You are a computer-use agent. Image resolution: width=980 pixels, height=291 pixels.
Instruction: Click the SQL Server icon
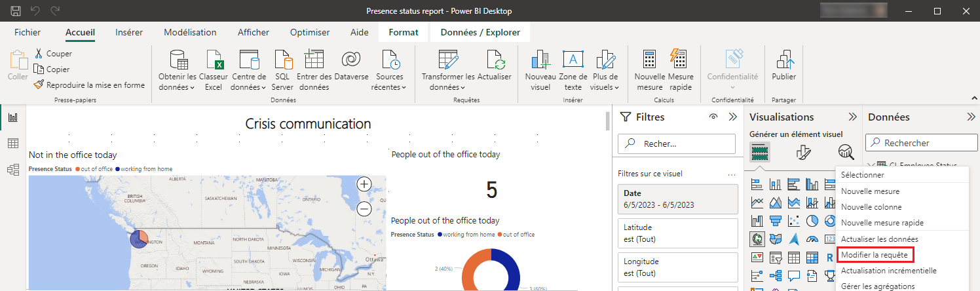coord(282,70)
